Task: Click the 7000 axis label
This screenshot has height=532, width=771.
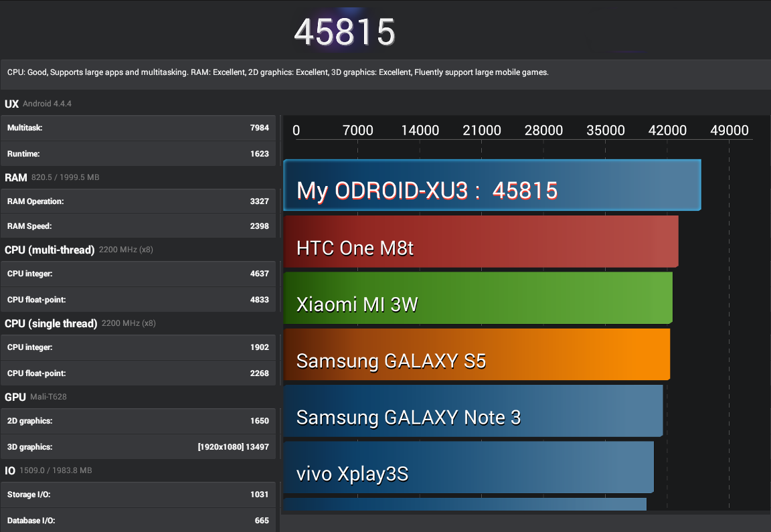Action: click(x=357, y=130)
